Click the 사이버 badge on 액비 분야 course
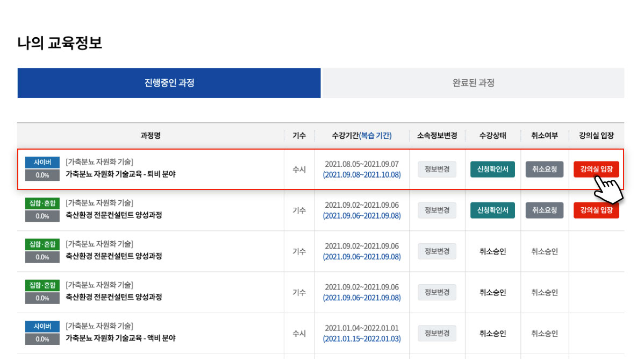Screen dimensions: 644x359 point(41,325)
